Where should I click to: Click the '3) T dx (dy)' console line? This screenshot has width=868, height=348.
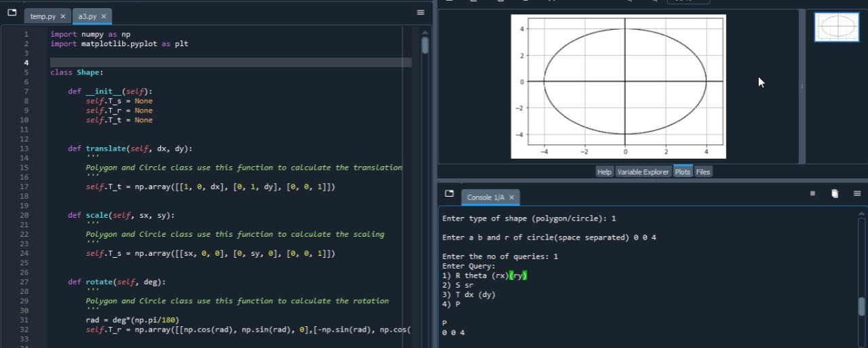pos(469,294)
